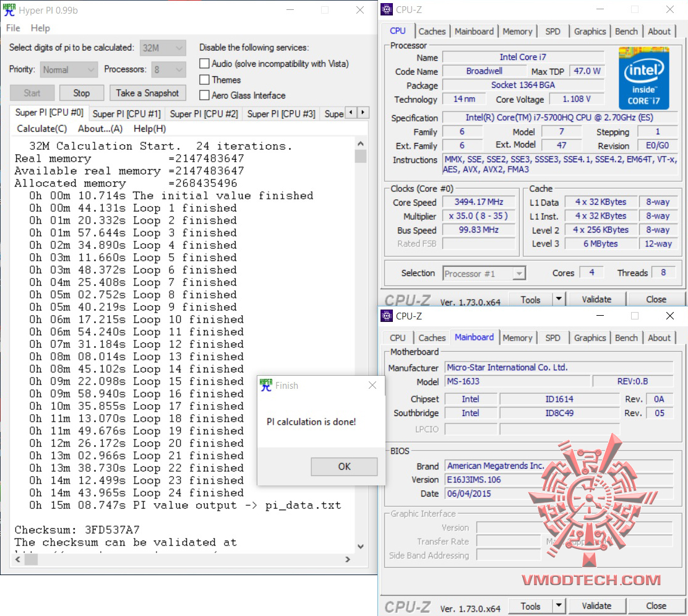Click the log vertical scrollbar up arrow
The width and height of the screenshot is (688, 616).
tap(361, 144)
